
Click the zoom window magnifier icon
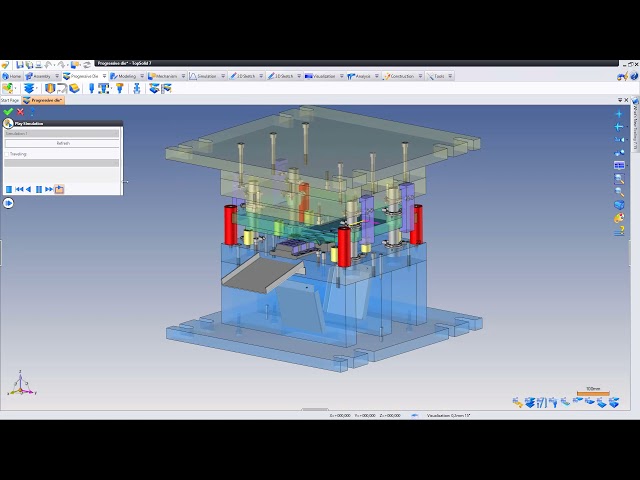click(619, 178)
